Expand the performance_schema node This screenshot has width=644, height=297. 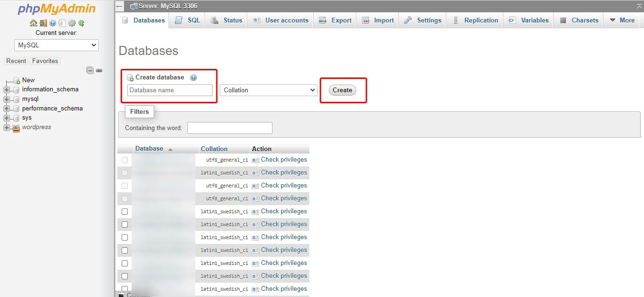(x=7, y=109)
